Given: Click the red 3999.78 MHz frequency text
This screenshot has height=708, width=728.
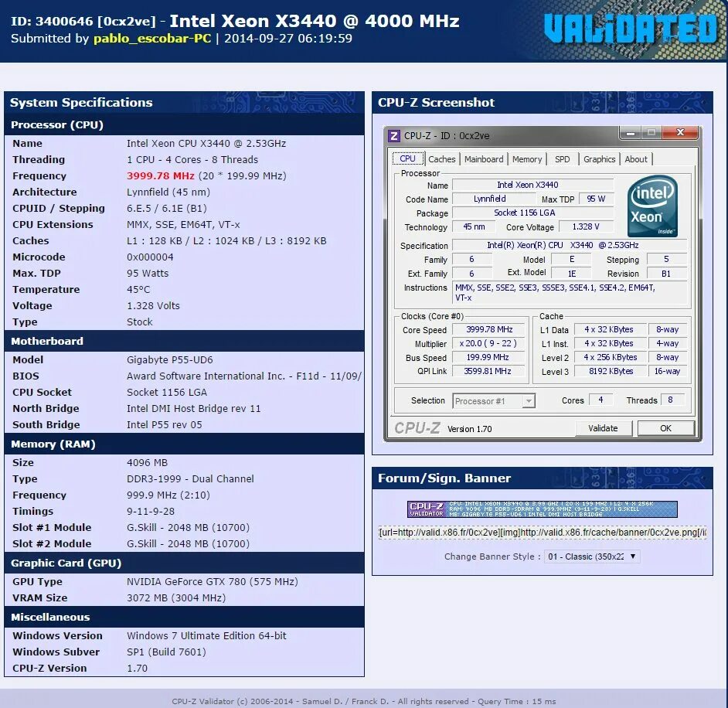Looking at the screenshot, I should coord(161,176).
